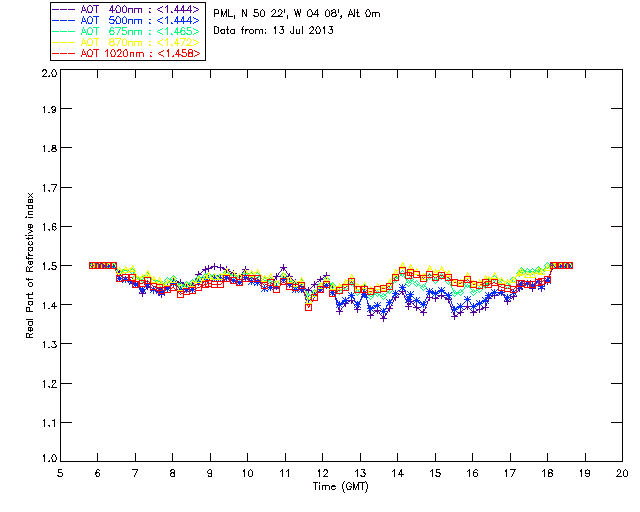Click the y-axis value 1.4
640x512 pixels.
(x=49, y=305)
